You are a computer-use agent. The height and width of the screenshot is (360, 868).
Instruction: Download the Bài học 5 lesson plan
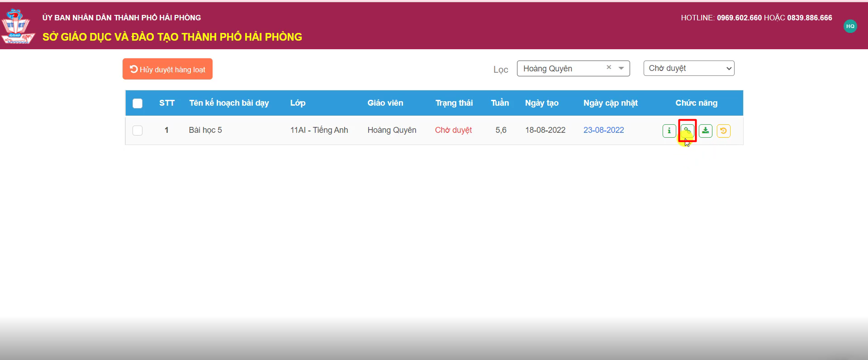pyautogui.click(x=705, y=131)
